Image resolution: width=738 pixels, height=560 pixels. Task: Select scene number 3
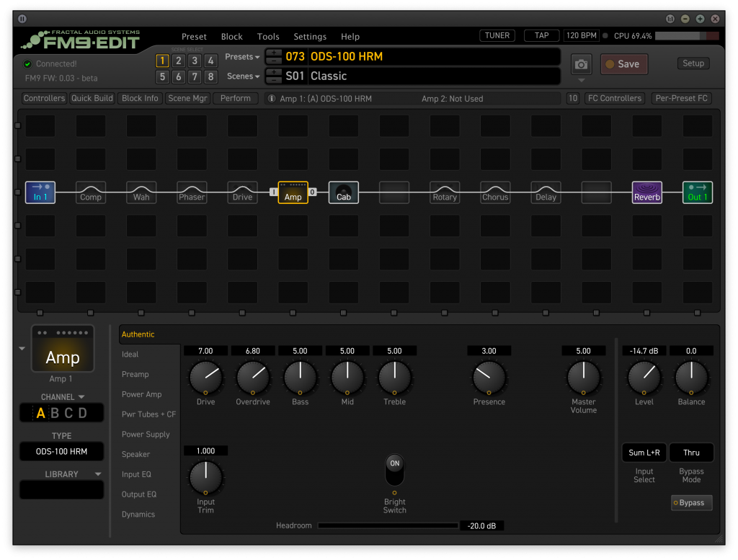(x=195, y=61)
